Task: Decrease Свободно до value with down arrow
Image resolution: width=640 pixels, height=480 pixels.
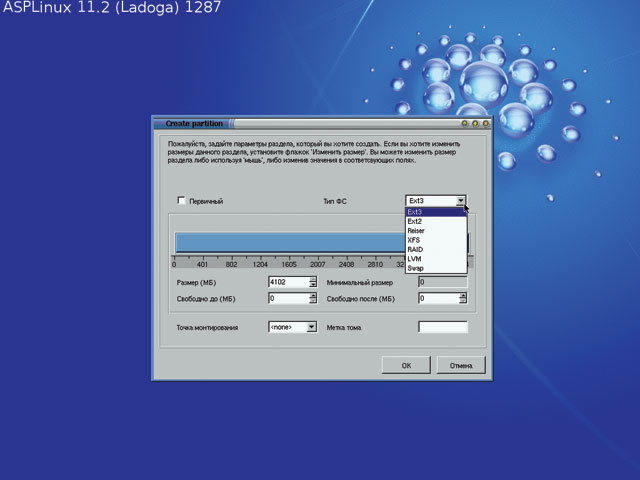Action: coord(313,301)
